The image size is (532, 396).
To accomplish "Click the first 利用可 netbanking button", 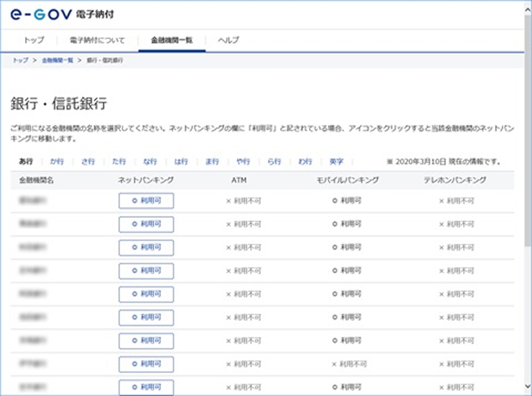I will pyautogui.click(x=146, y=201).
